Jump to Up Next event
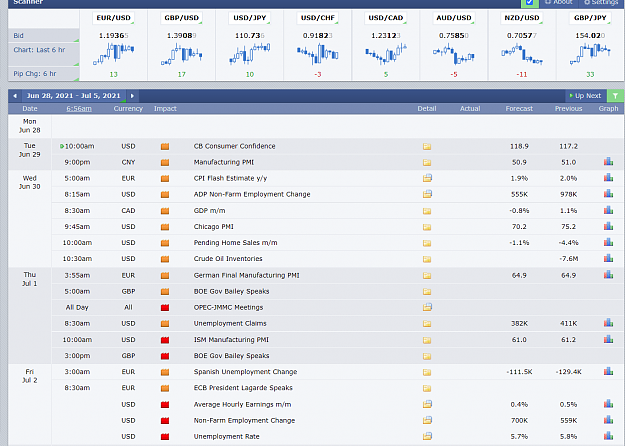Image resolution: width=625 pixels, height=446 pixels. click(x=586, y=96)
